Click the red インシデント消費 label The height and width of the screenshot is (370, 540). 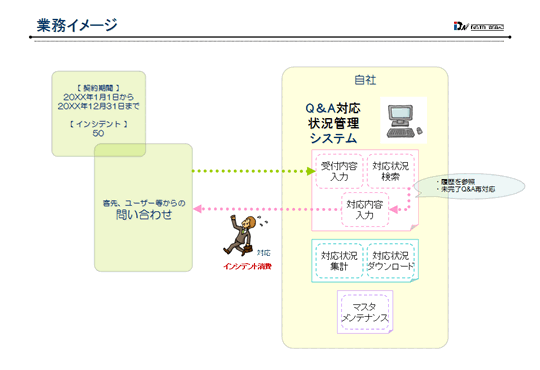247,266
